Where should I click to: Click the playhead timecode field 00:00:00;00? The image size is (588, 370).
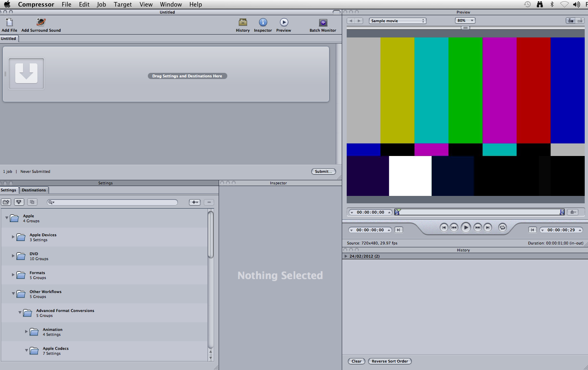coord(370,212)
